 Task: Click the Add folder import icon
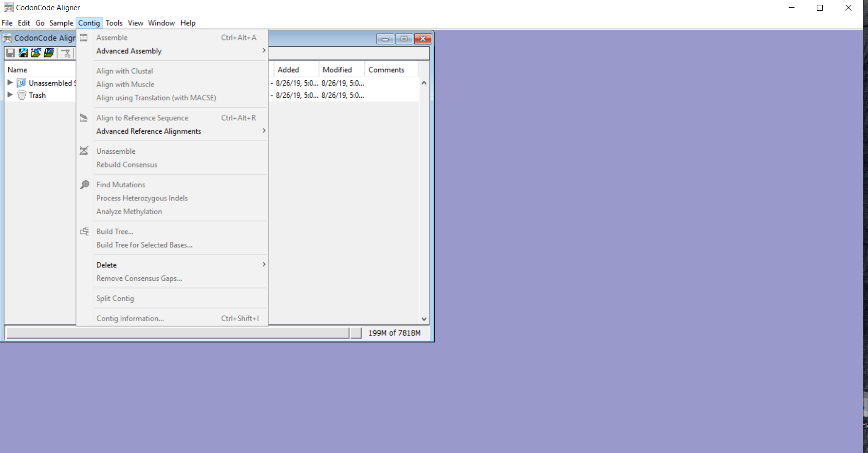(49, 53)
